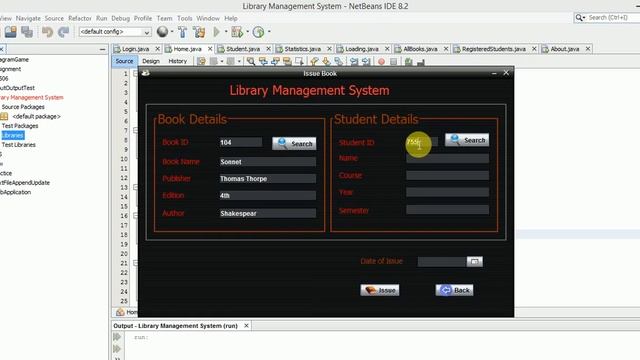The height and width of the screenshot is (360, 640).
Task: Switch editor to Design view
Action: click(151, 61)
